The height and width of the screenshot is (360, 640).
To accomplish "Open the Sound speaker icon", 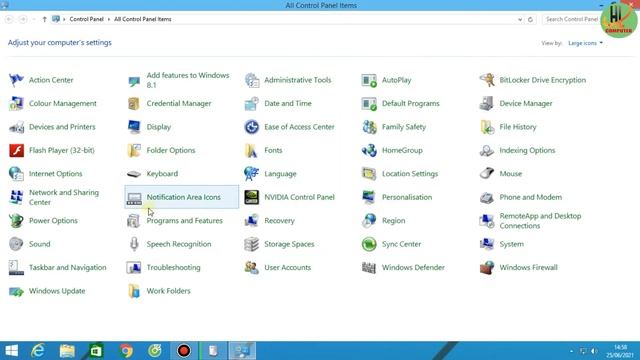I will click(x=16, y=244).
